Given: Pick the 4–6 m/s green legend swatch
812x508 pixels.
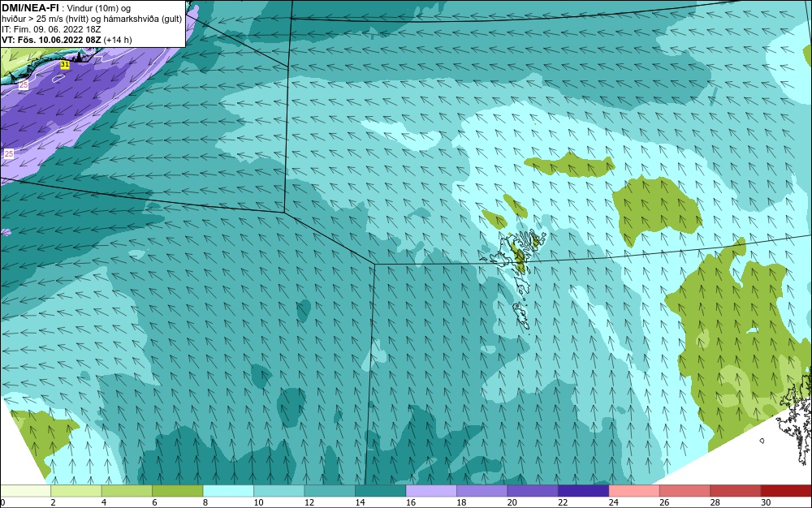Looking at the screenshot, I should [127, 491].
